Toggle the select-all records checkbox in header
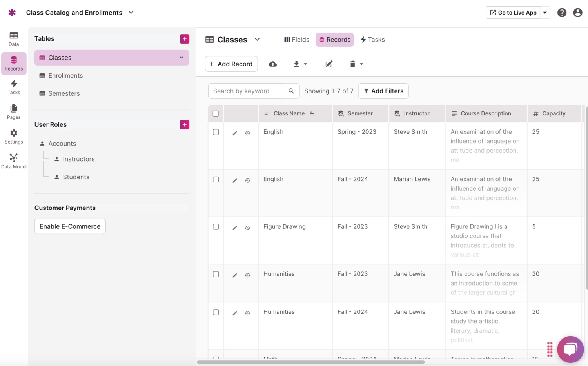 pyautogui.click(x=216, y=113)
